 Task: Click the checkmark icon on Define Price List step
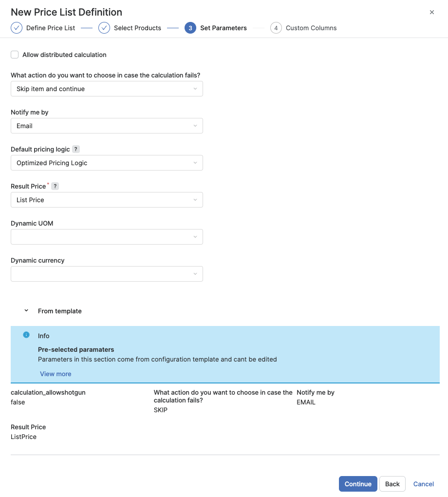(x=16, y=28)
